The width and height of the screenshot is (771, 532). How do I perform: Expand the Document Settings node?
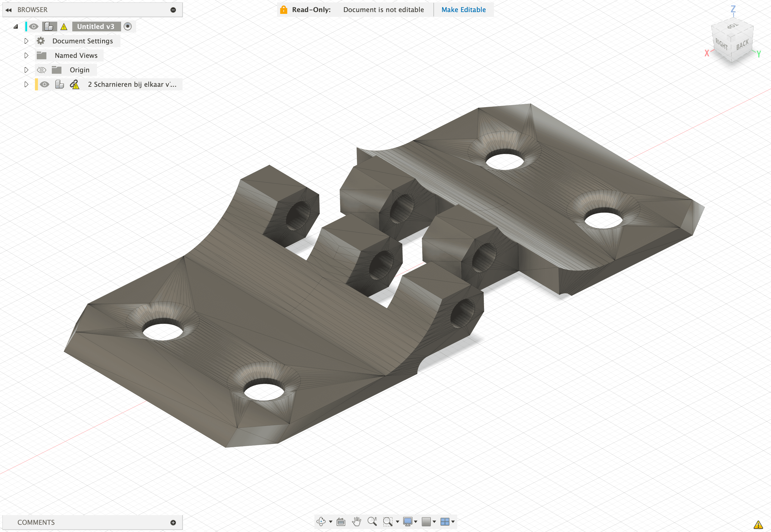(x=26, y=41)
